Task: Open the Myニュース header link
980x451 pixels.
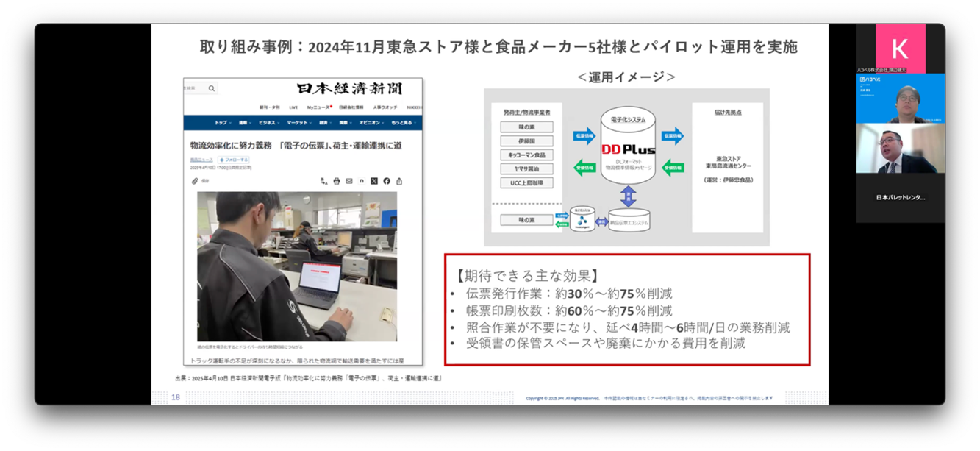Action: tap(319, 107)
